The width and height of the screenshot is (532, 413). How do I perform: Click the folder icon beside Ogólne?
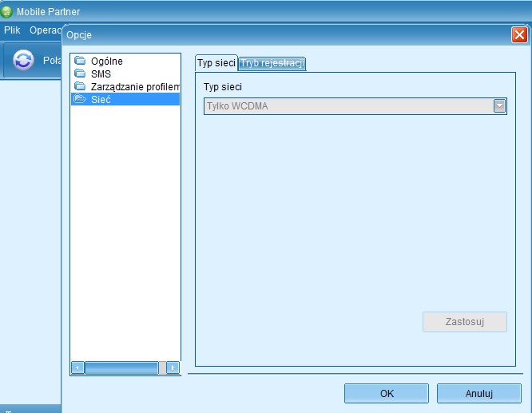(79, 62)
